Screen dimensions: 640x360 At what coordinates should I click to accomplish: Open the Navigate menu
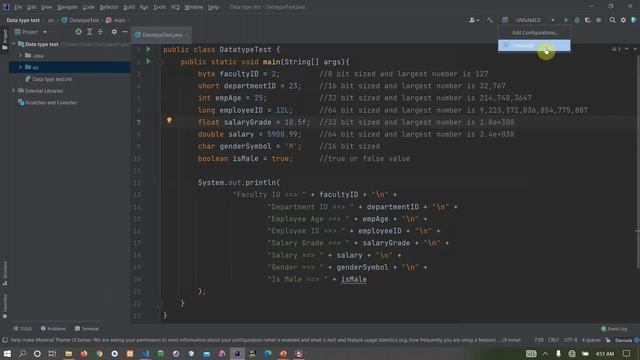[67, 7]
